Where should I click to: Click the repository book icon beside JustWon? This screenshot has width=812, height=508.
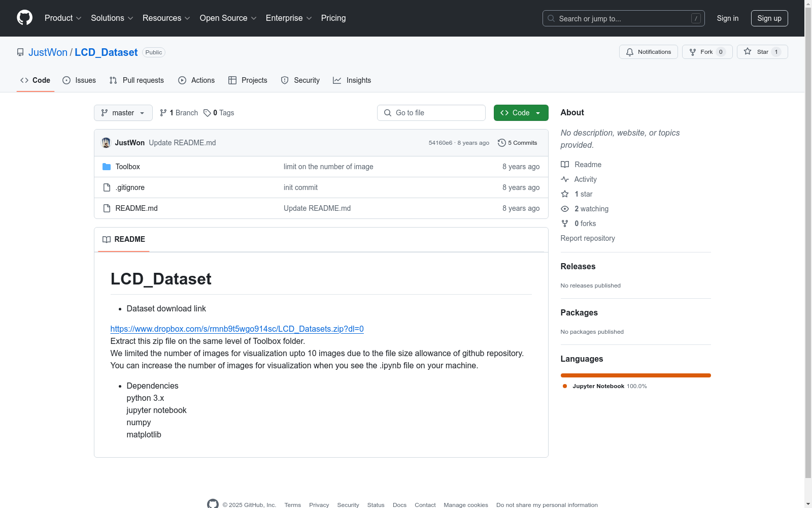point(20,52)
